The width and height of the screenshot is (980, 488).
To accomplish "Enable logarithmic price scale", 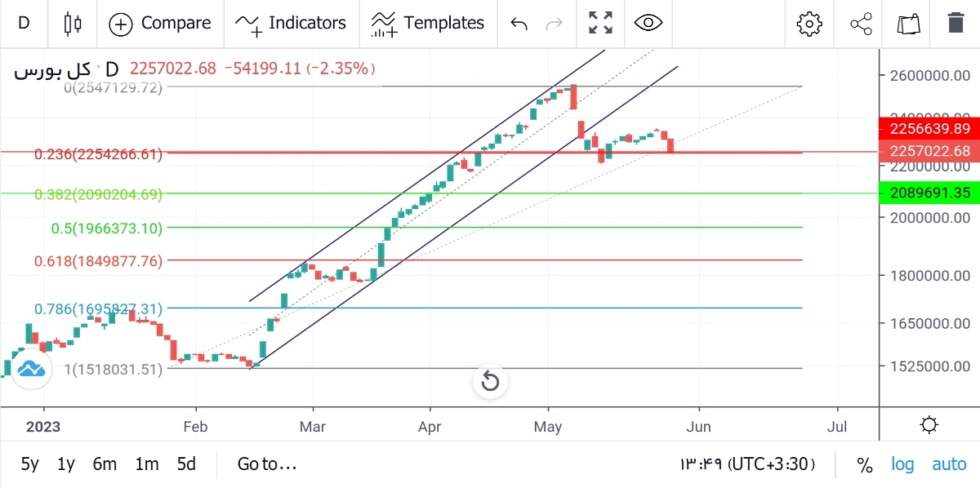I will coord(902,464).
